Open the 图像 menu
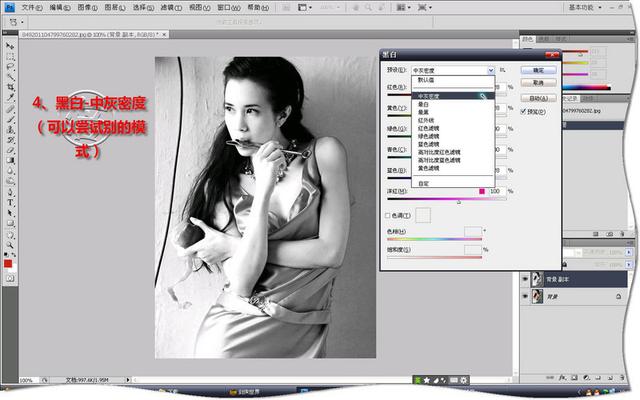 pyautogui.click(x=87, y=7)
